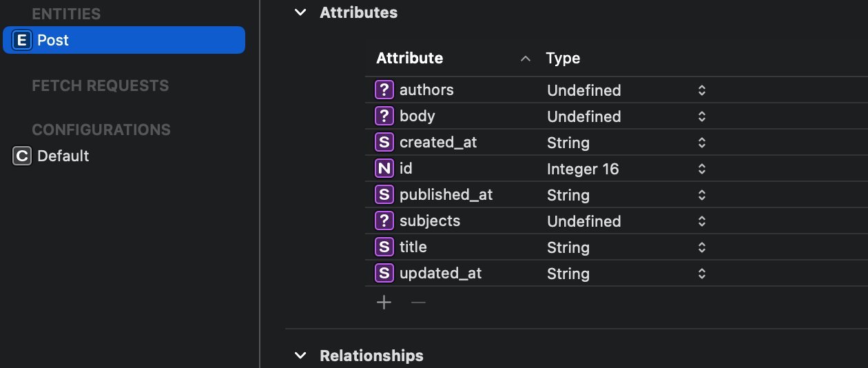Click the Default configuration C icon
Screen dimensions: 868x368
22,156
